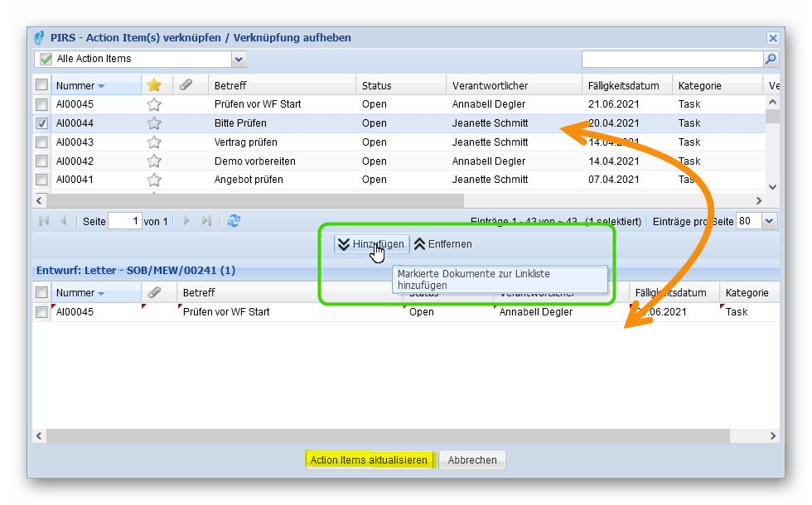
Task: Close the PIRS dialog window
Action: [772, 38]
